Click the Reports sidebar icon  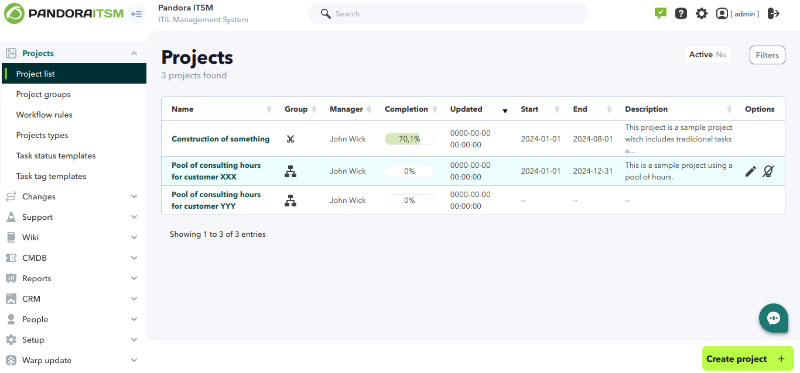[x=11, y=278]
